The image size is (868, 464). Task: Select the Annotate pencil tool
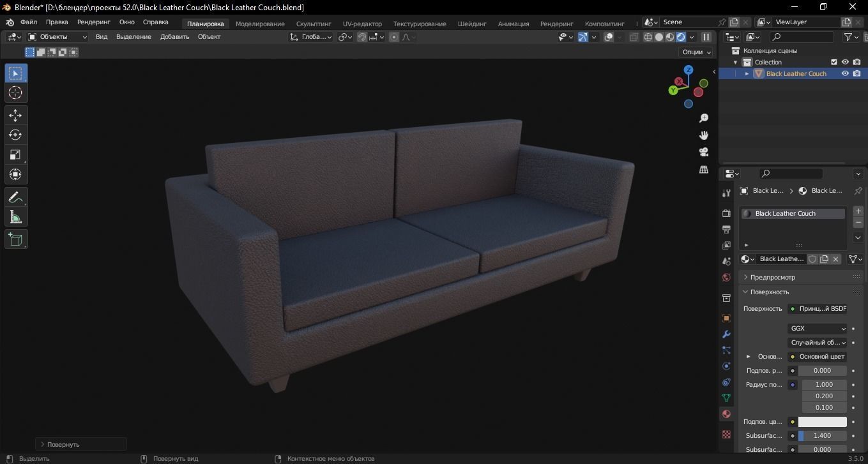coord(15,197)
